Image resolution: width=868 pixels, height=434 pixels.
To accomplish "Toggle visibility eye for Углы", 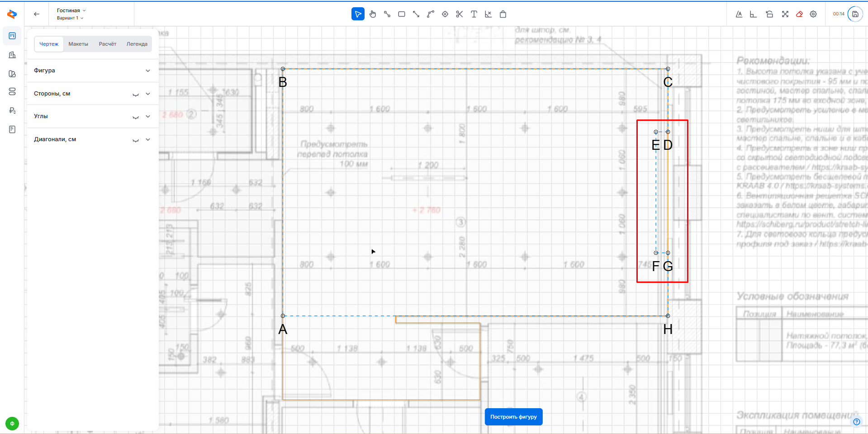I will tap(135, 117).
